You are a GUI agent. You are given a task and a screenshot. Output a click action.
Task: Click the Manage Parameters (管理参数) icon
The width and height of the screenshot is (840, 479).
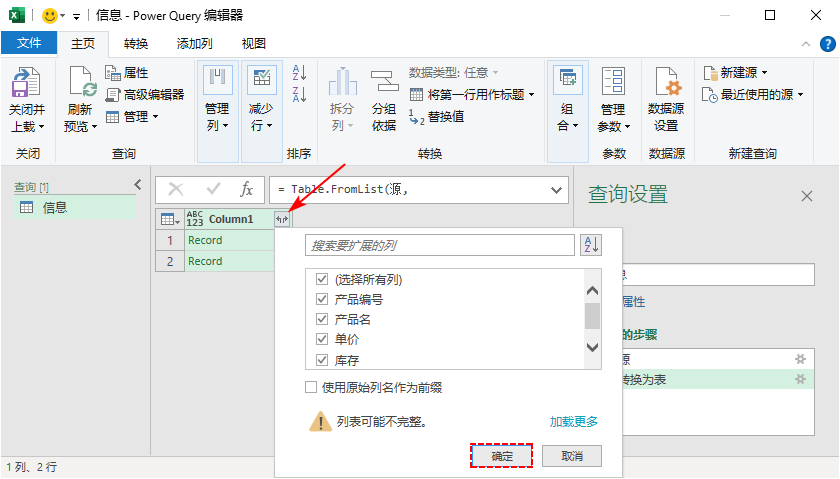point(613,81)
